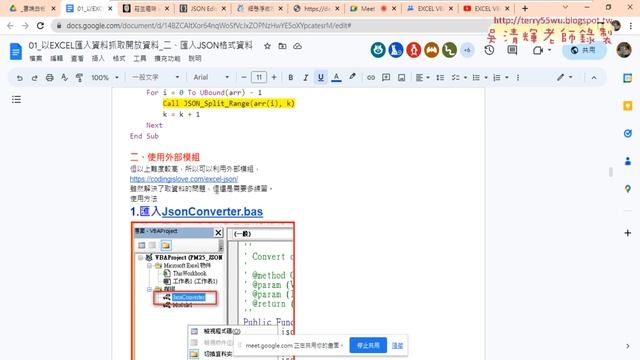Run spell check with the toolbar icon

pos(64,77)
